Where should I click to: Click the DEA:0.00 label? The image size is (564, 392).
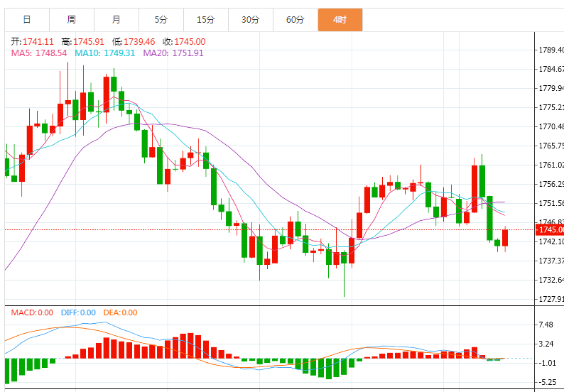(120, 312)
